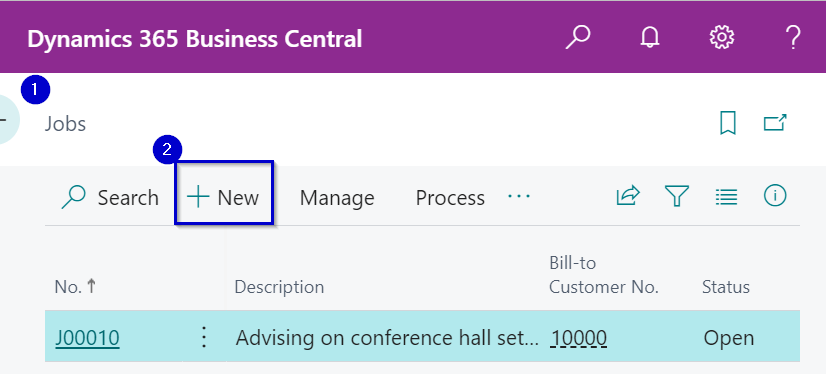Image resolution: width=826 pixels, height=374 pixels.
Task: Open job J00010 link
Action: [87, 338]
